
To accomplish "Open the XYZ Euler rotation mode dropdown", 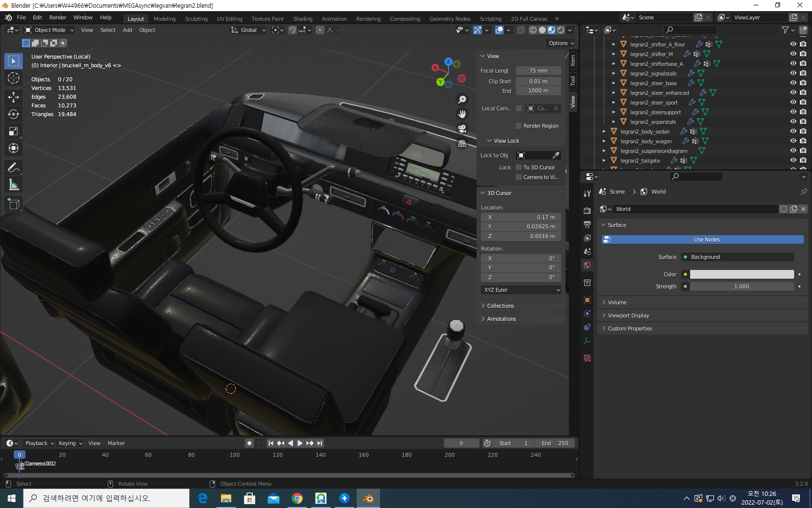I will pyautogui.click(x=522, y=290).
